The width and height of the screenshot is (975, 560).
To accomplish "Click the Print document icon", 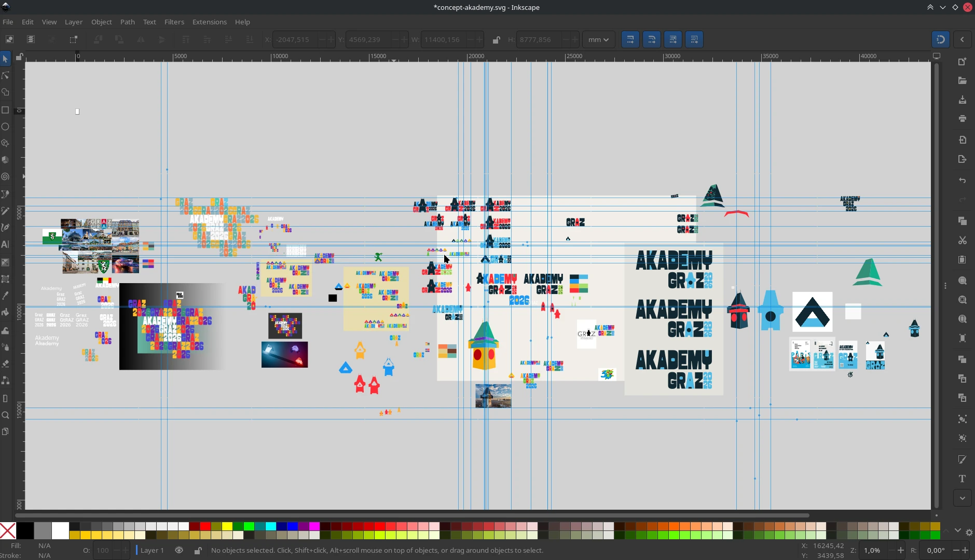I will click(963, 119).
